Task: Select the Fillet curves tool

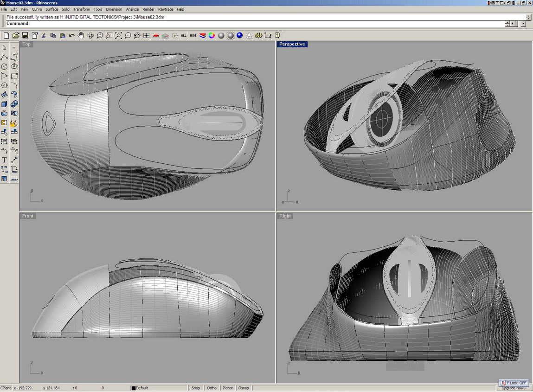Action: click(14, 85)
